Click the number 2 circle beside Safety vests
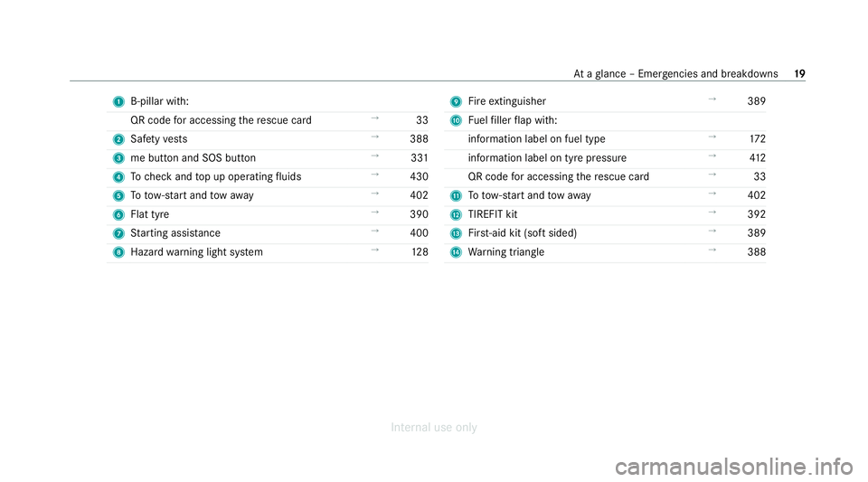 click(x=118, y=139)
